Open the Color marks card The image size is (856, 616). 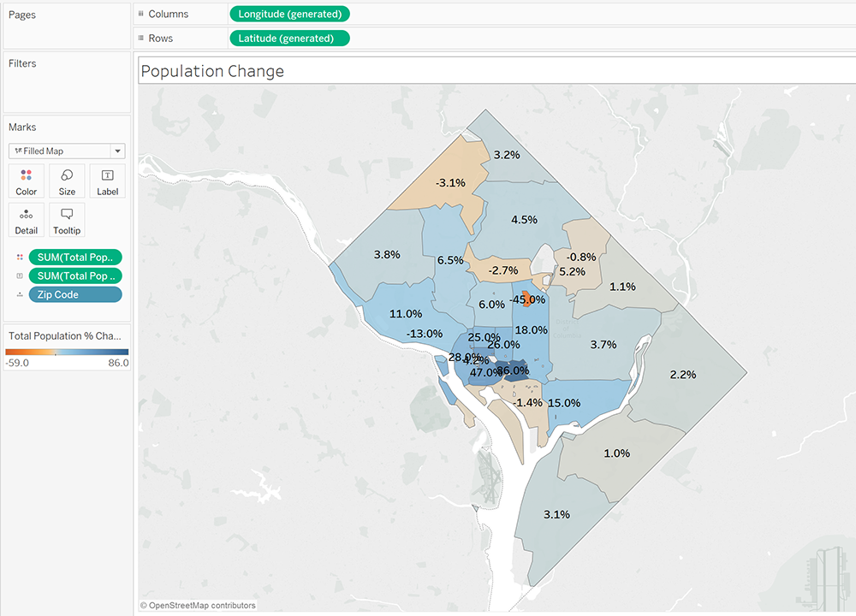tap(27, 181)
